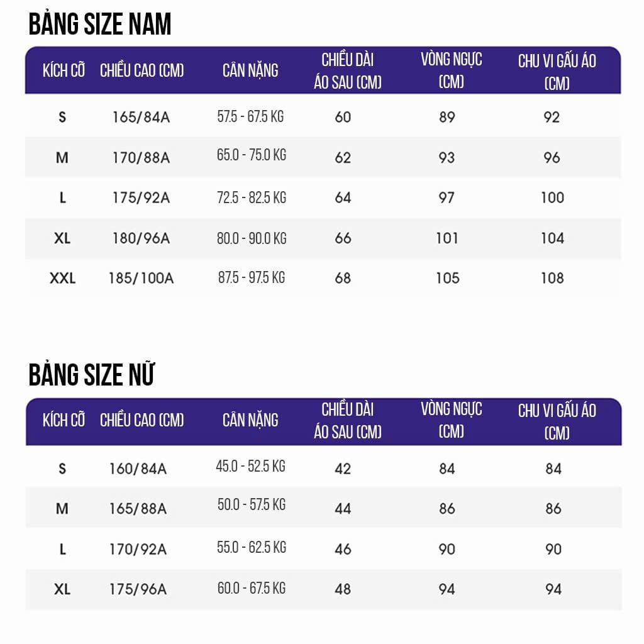Select the 170/88A height cell
The image size is (644, 644).
[141, 157]
